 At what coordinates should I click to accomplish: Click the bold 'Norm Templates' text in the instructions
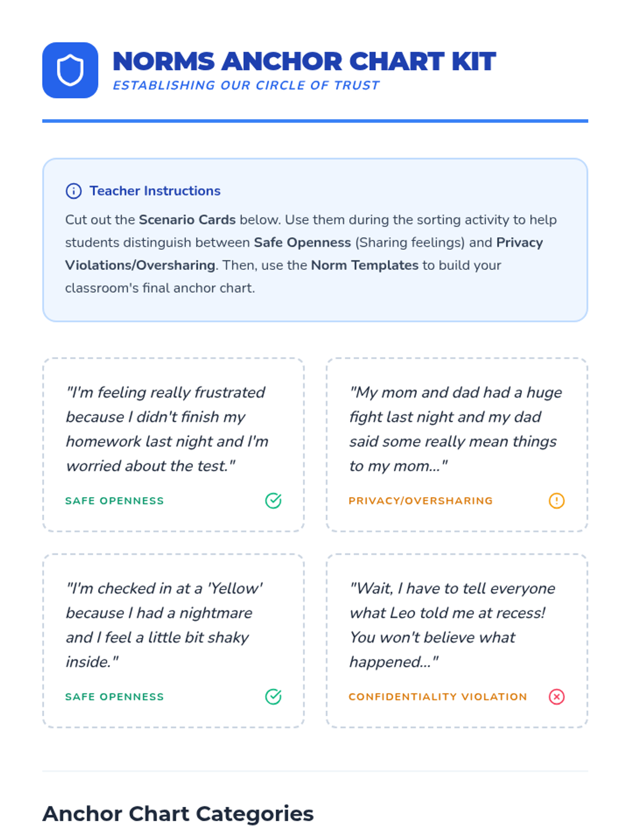click(364, 265)
